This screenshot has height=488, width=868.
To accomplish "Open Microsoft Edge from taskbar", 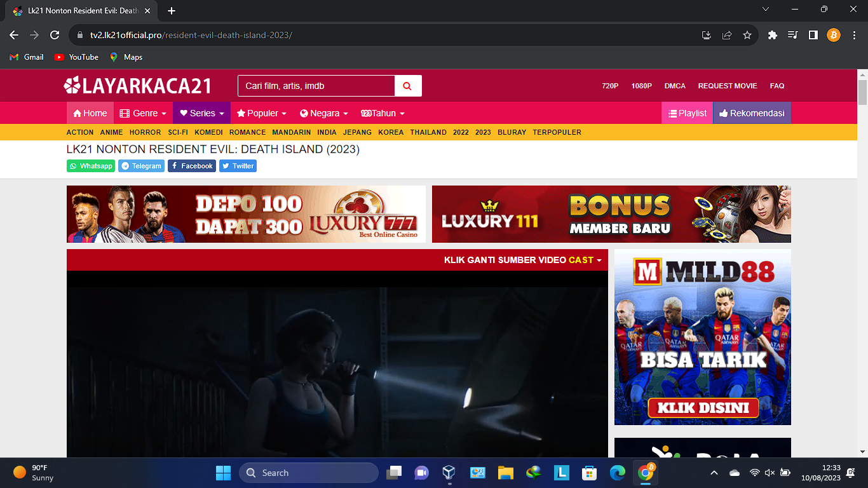I will 617,473.
